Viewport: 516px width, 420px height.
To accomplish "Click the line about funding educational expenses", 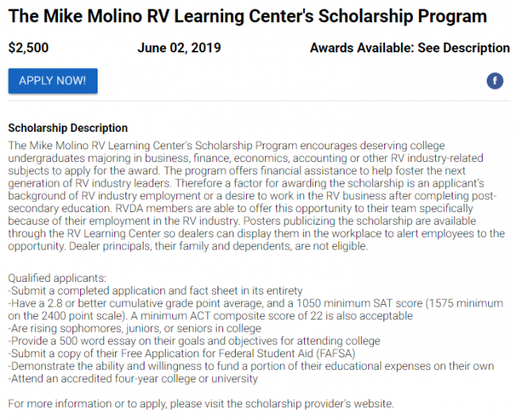I will [x=251, y=367].
